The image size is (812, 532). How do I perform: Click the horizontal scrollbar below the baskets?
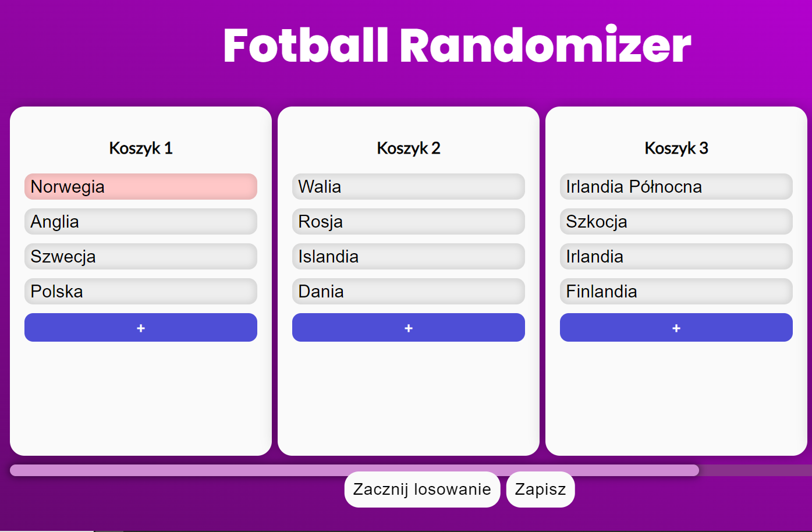(354, 470)
